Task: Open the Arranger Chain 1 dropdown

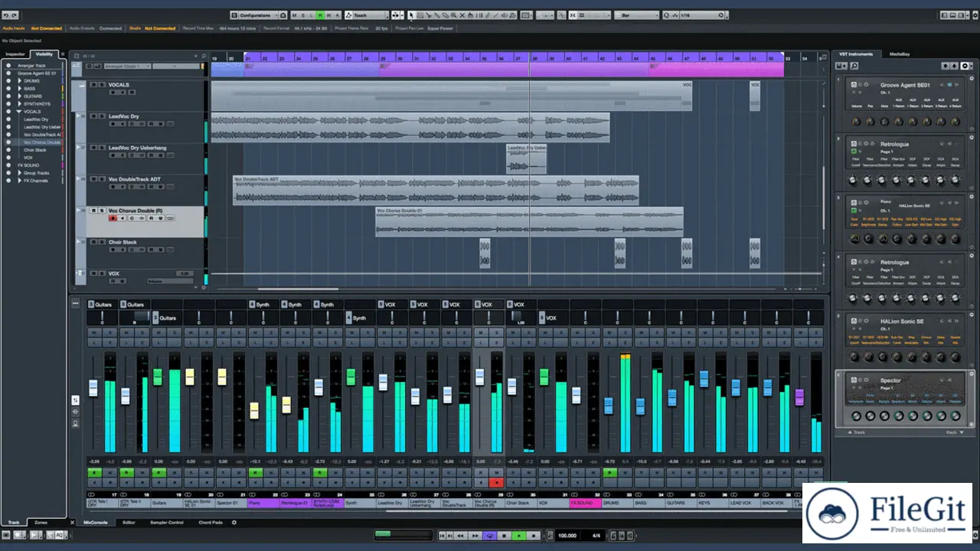Action: tap(127, 67)
